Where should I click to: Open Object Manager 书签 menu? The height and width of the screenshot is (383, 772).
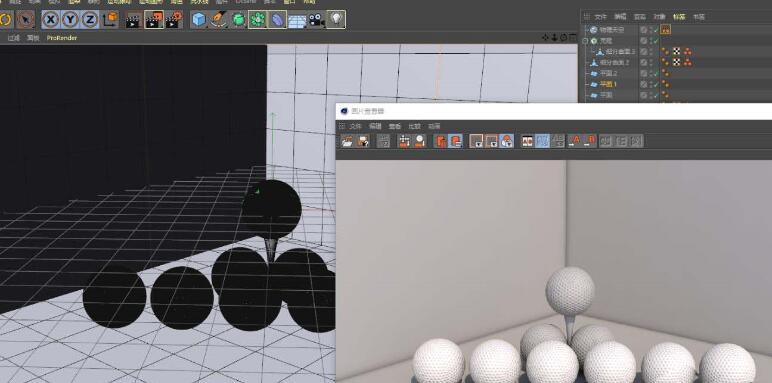click(x=699, y=17)
